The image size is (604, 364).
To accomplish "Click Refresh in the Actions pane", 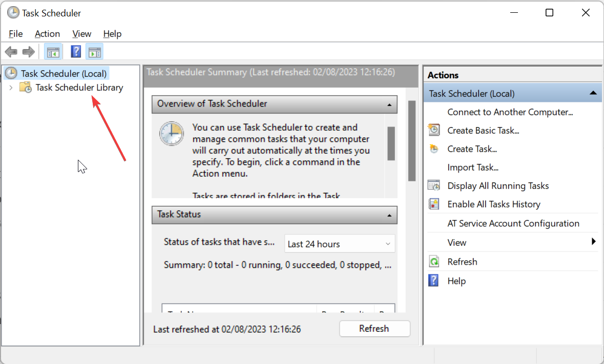I will (x=462, y=262).
